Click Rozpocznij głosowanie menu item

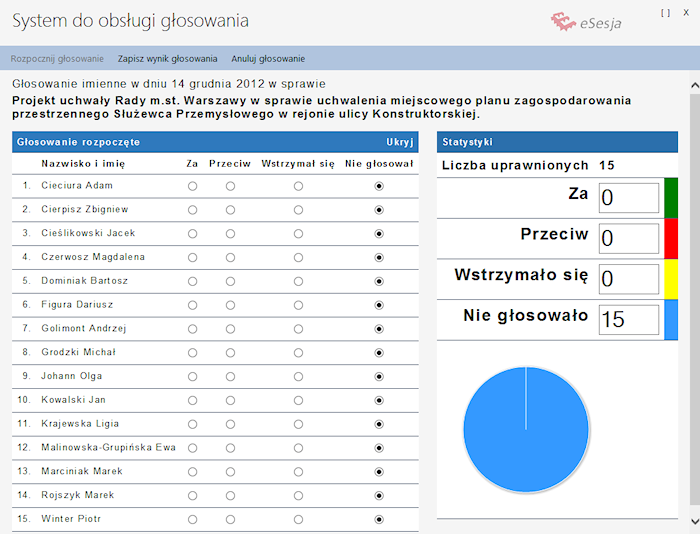point(57,59)
